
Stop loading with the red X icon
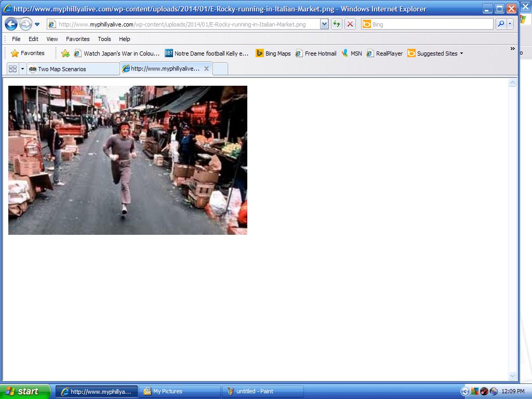click(350, 24)
